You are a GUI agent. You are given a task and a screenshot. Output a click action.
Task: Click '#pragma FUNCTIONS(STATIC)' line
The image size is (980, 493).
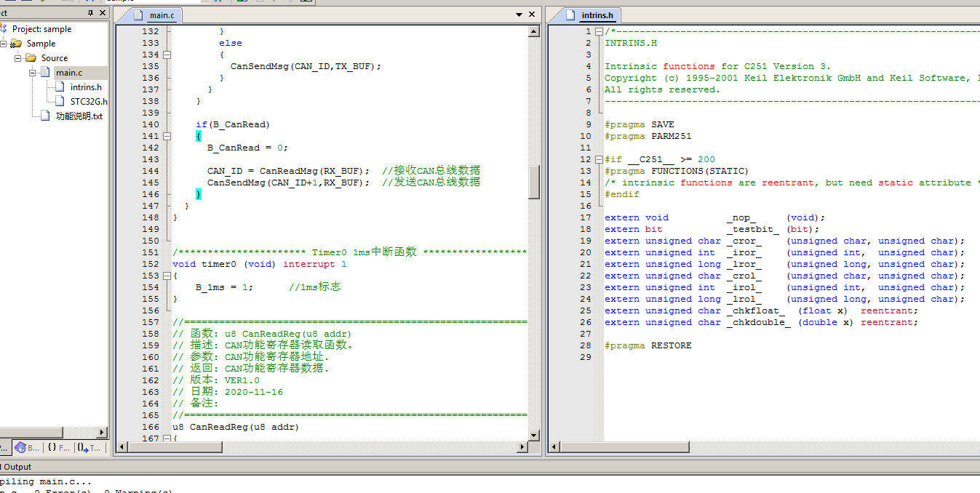click(677, 171)
